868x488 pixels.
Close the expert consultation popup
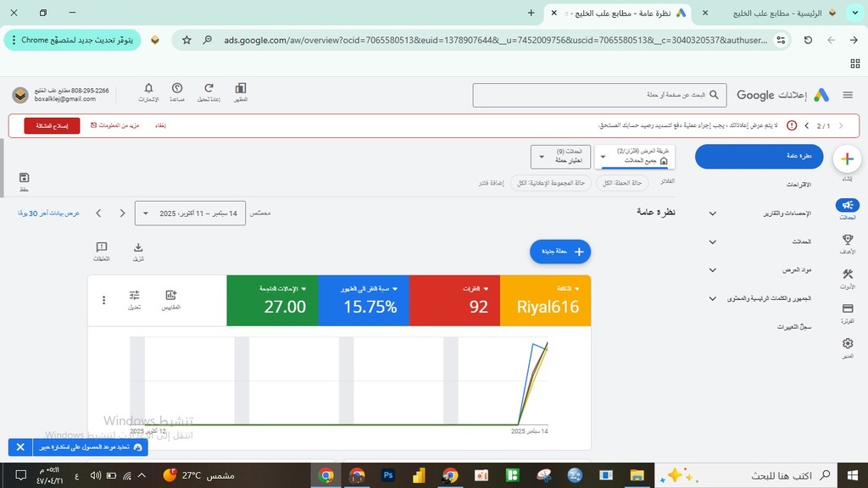pos(20,447)
